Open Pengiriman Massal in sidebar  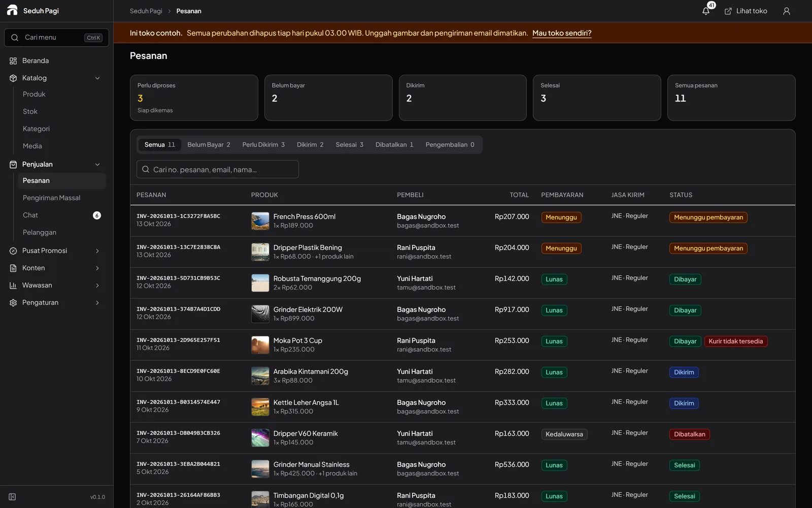[61, 198]
